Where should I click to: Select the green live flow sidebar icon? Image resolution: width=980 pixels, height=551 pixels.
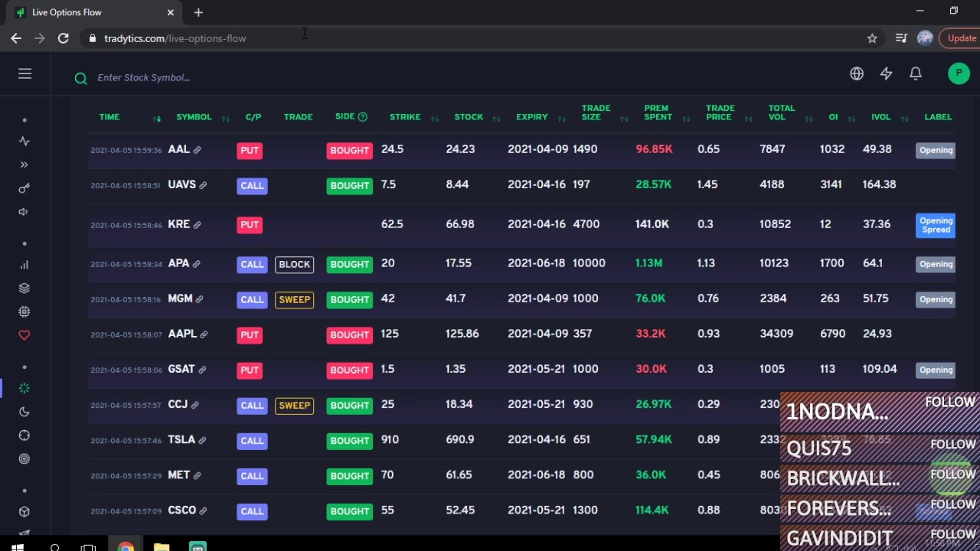(24, 388)
